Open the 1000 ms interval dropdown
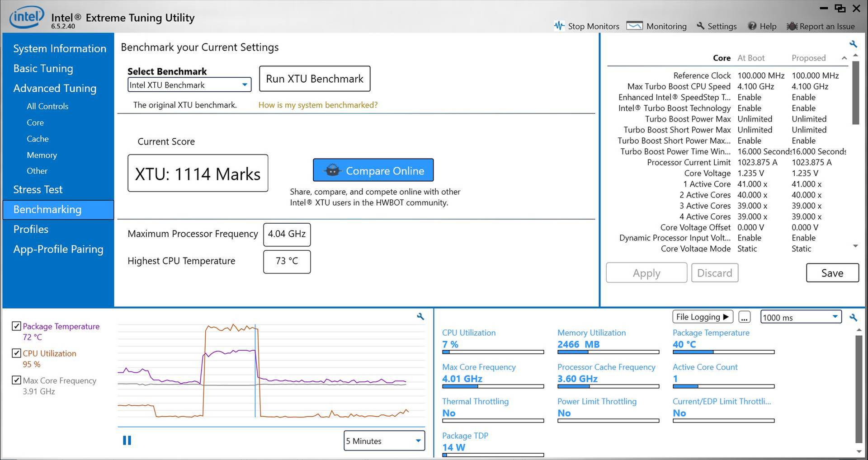The width and height of the screenshot is (868, 460). click(x=801, y=317)
